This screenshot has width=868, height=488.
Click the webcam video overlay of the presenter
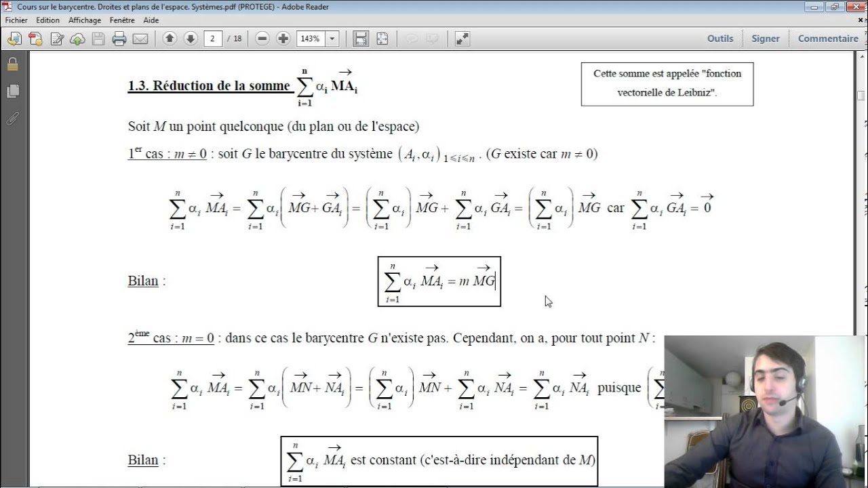(x=766, y=411)
